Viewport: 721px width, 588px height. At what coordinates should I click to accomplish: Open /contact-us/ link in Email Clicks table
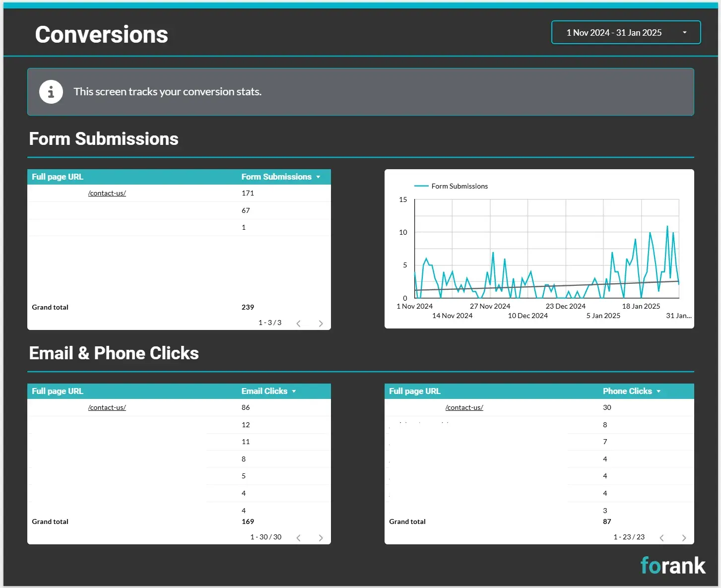pyautogui.click(x=107, y=408)
